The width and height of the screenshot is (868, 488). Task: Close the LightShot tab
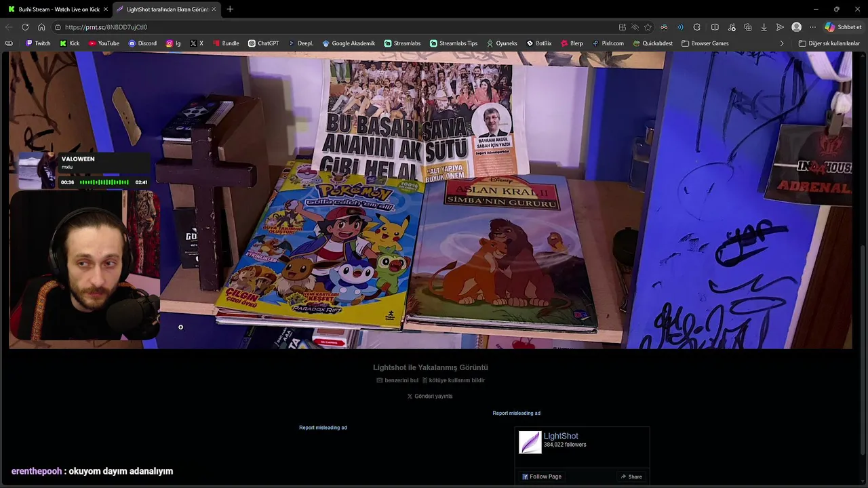tap(214, 9)
